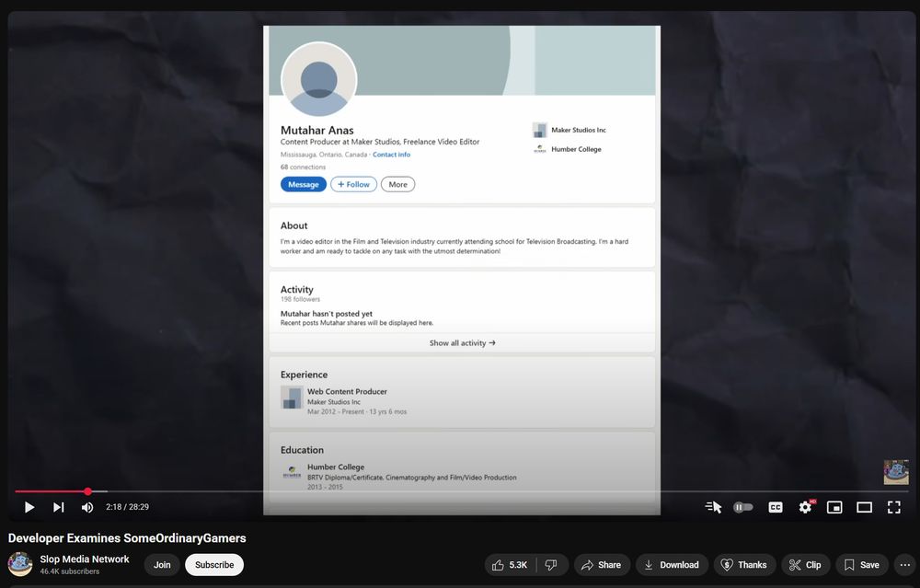
Task: Open the chapters queue arrow icon
Action: pos(714,507)
